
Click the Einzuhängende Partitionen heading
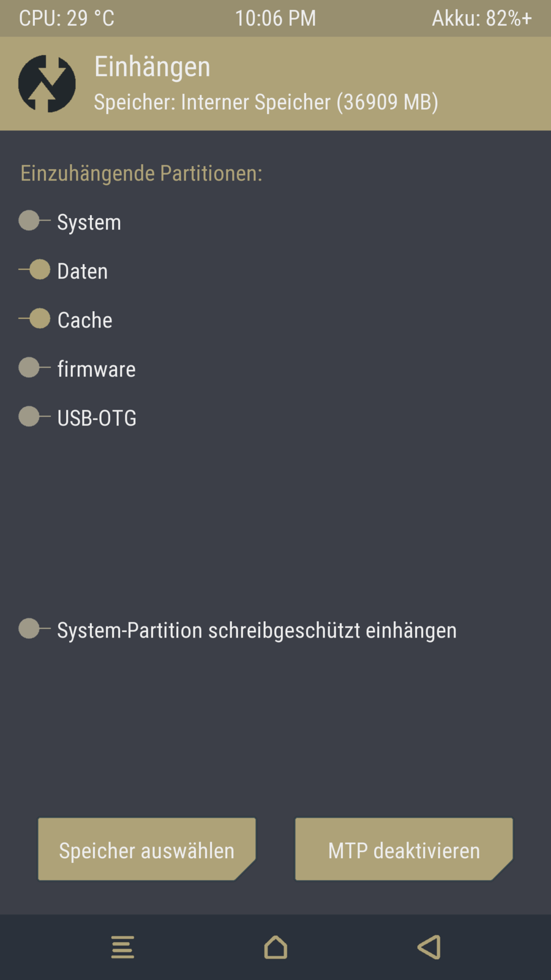141,173
